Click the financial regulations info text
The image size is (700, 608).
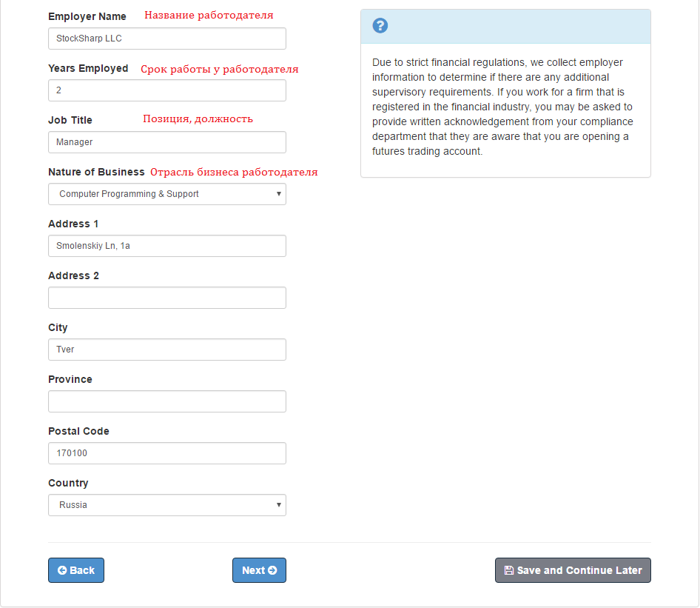[x=503, y=107]
